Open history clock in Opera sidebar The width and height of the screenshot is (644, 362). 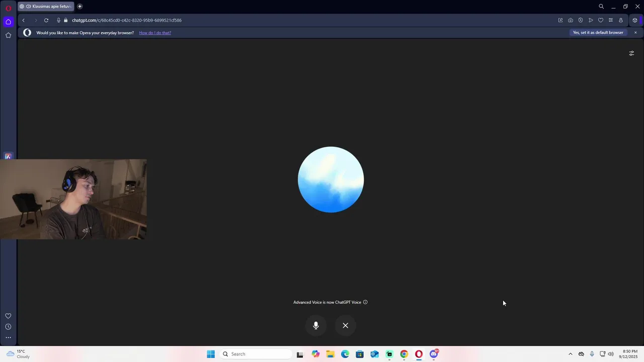(8, 327)
